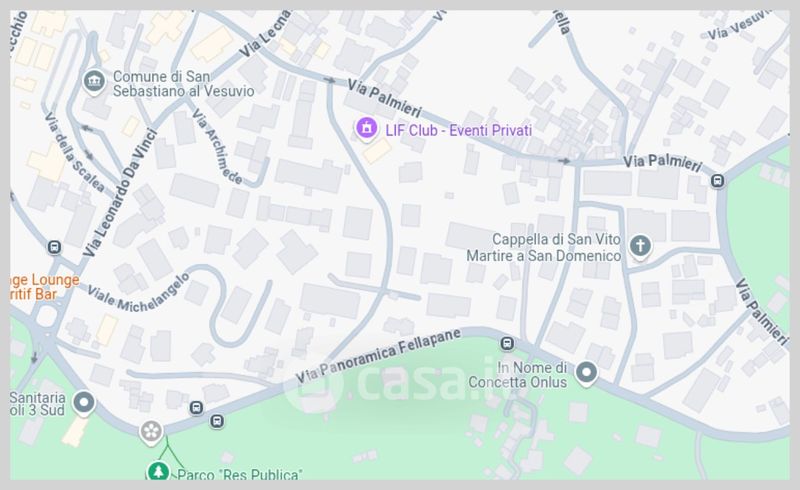Click the second bus stop beside the flower pin

tap(216, 421)
